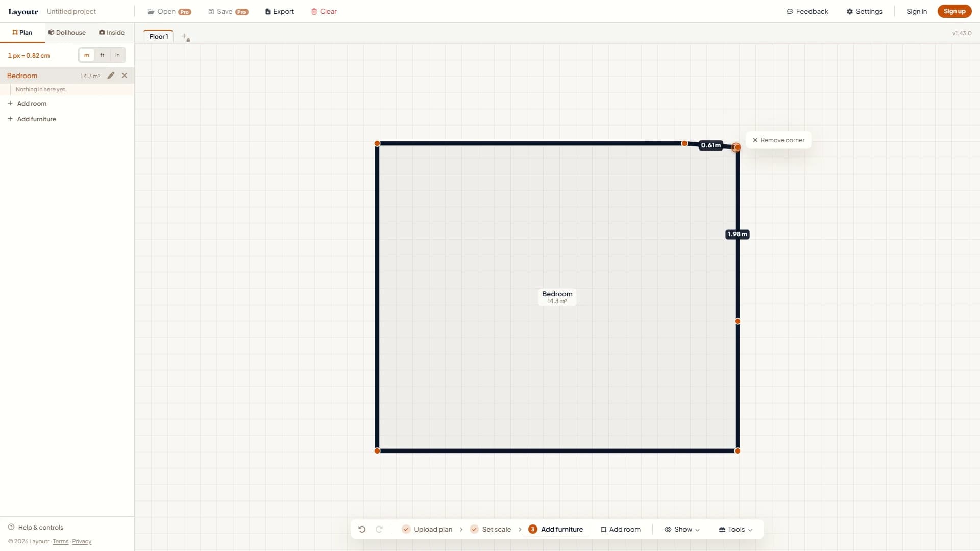Click the undo arrow icon

click(x=362, y=529)
